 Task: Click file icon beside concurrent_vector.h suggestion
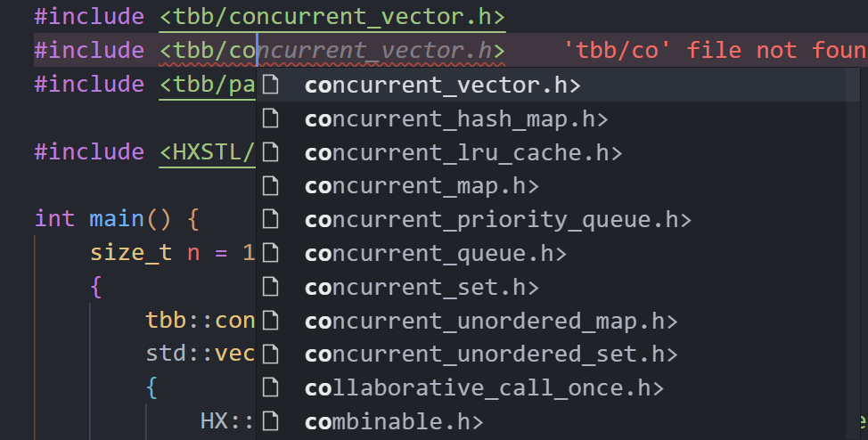click(x=271, y=86)
